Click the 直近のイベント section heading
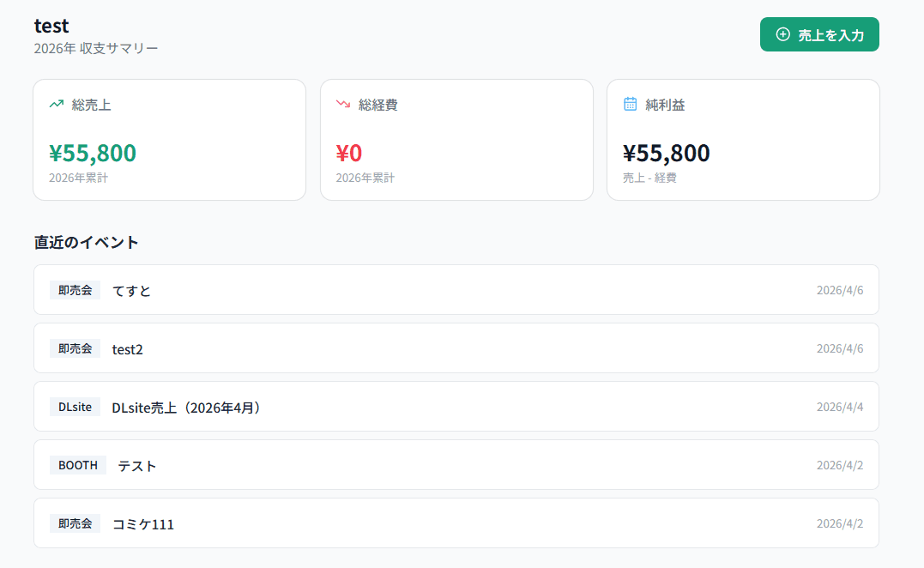 click(85, 242)
